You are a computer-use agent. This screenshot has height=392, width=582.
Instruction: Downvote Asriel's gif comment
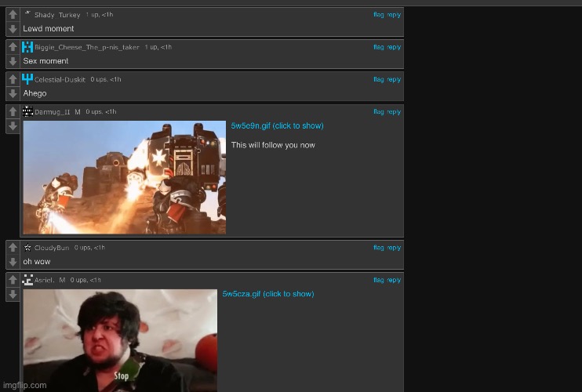coord(13,295)
